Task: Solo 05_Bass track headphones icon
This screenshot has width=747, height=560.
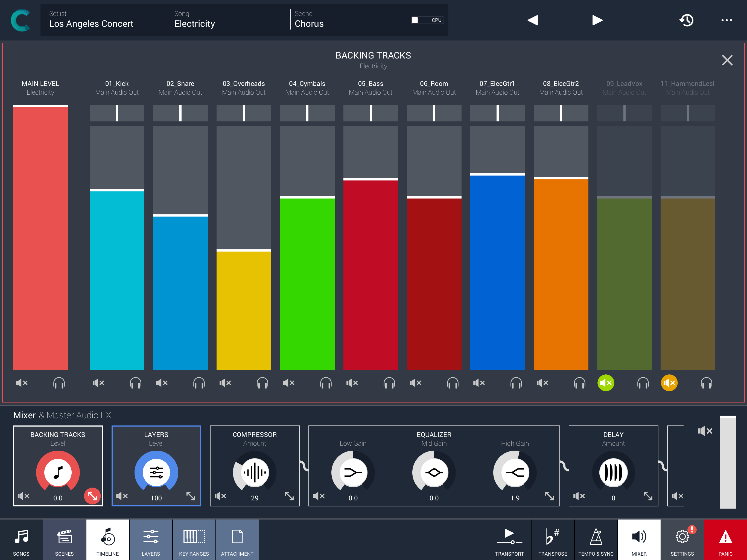Action: click(x=389, y=383)
